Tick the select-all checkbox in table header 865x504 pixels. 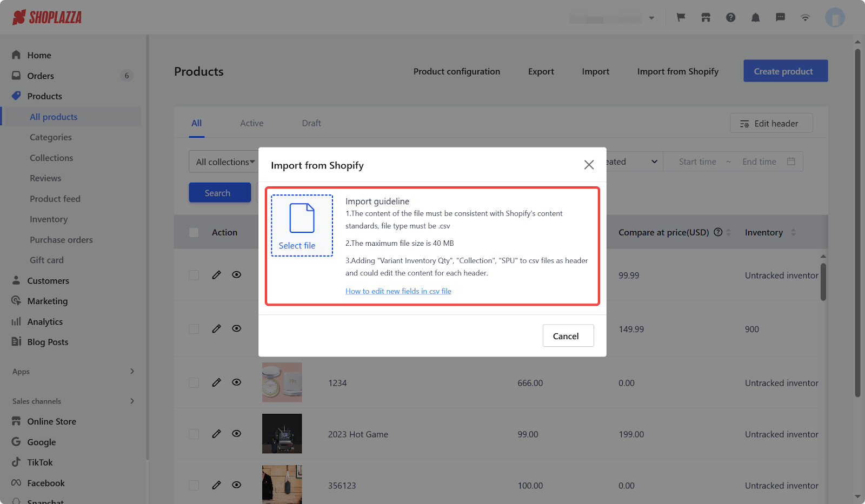click(x=194, y=232)
